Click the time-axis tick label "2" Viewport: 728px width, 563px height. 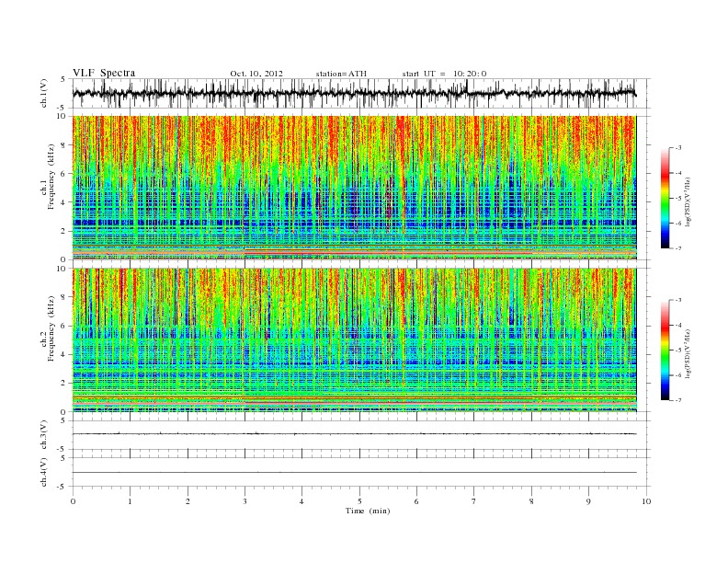pos(188,501)
